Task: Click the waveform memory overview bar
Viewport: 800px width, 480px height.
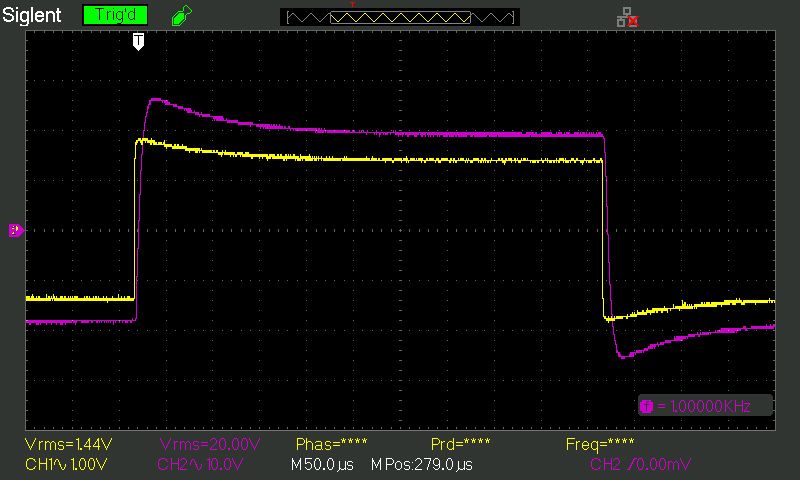Action: 400,17
